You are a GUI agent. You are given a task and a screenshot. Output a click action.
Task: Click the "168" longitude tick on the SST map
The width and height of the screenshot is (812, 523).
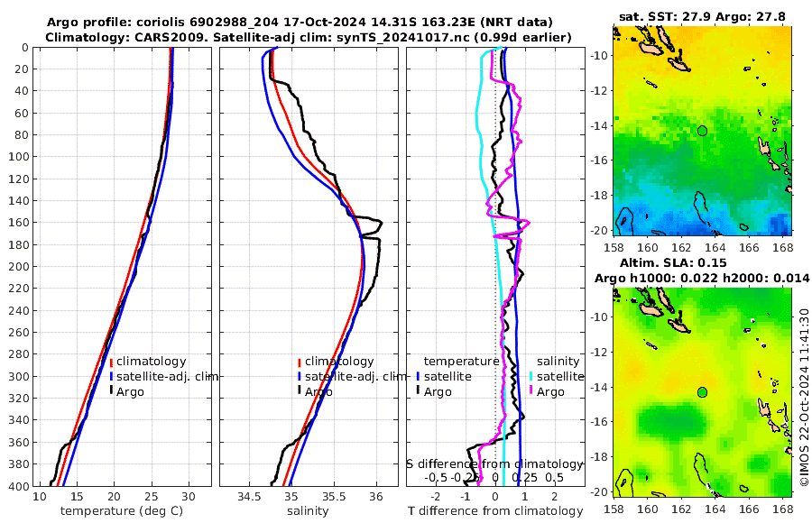[783, 248]
